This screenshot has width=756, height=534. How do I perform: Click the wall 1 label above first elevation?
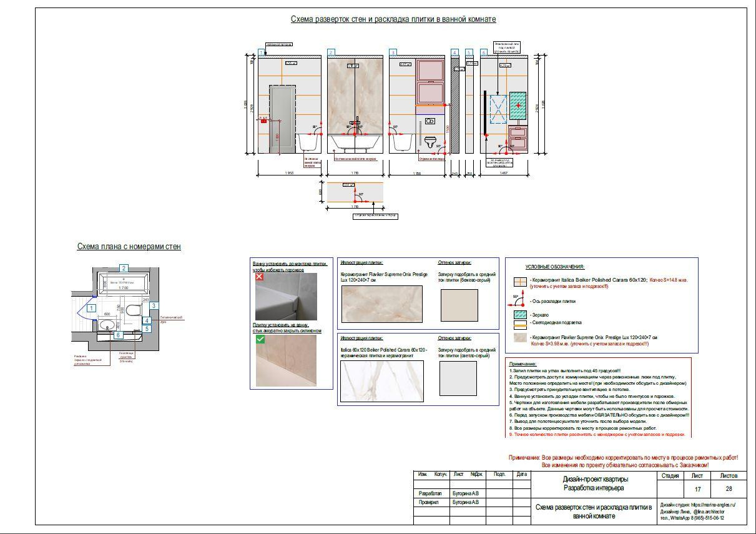tap(262, 53)
